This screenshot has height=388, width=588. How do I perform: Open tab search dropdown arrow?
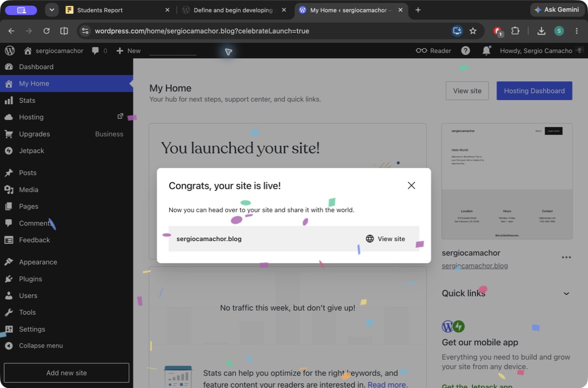click(52, 10)
